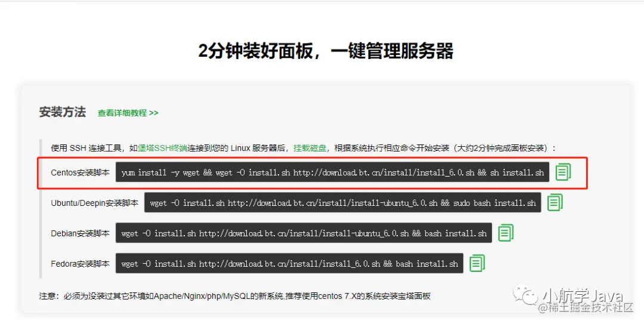Click the Fedora安装脚本 label
644x324 pixels.
point(80,264)
